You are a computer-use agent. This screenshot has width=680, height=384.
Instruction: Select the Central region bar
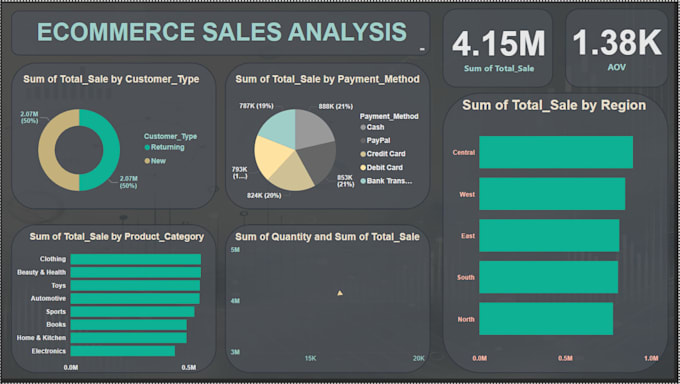click(x=556, y=152)
